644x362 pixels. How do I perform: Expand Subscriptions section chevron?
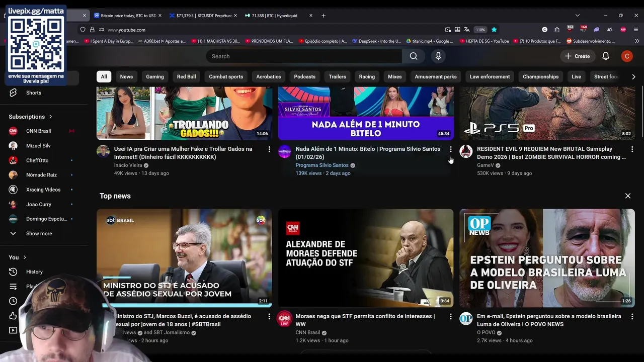[50, 117]
